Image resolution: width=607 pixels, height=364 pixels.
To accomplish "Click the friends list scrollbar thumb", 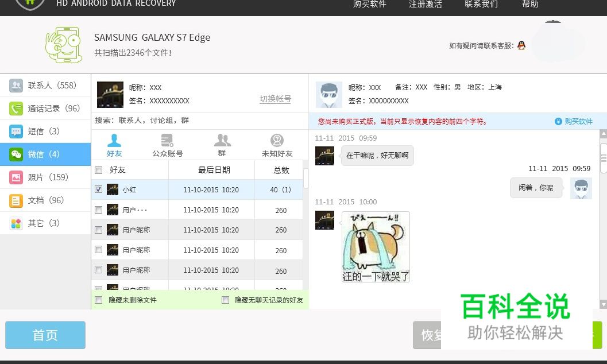I will (306, 178).
